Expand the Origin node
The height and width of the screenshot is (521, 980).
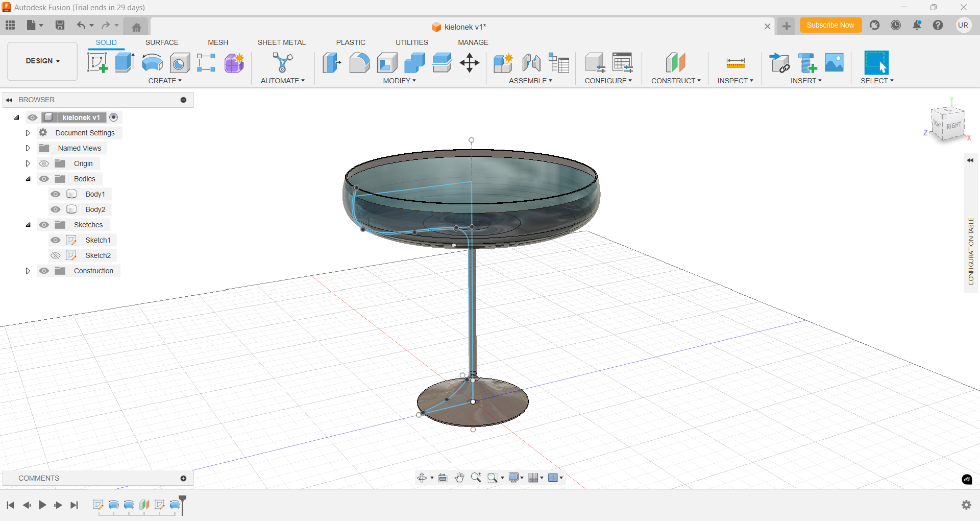click(x=28, y=163)
